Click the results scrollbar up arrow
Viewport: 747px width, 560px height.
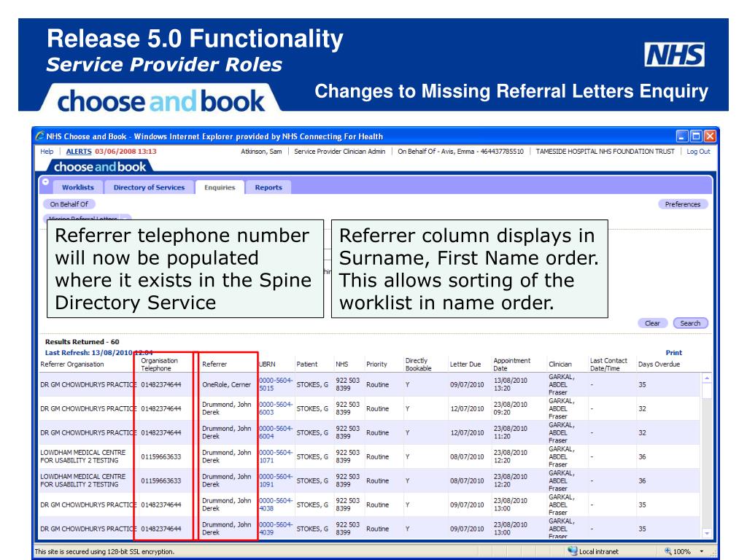pyautogui.click(x=707, y=378)
